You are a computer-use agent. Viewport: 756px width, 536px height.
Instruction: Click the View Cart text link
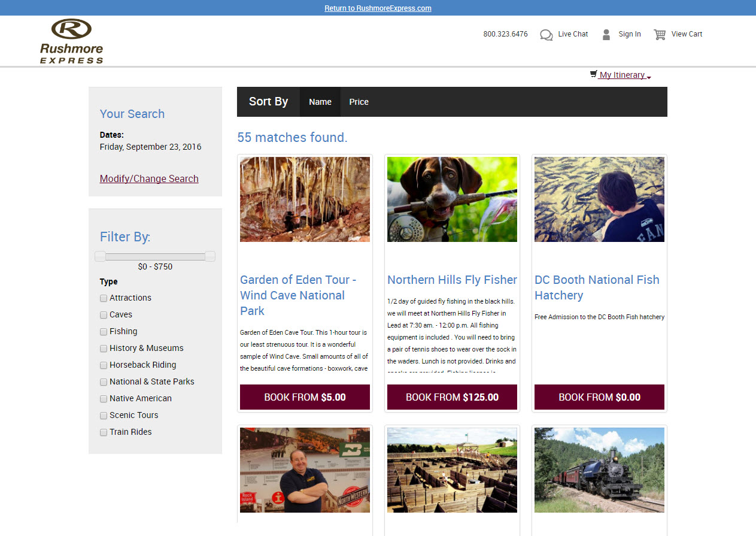687,34
